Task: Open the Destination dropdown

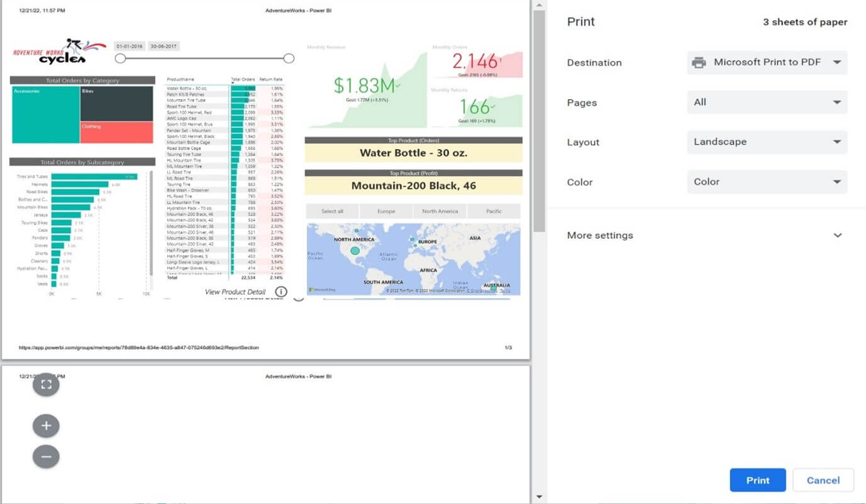Action: pos(767,62)
